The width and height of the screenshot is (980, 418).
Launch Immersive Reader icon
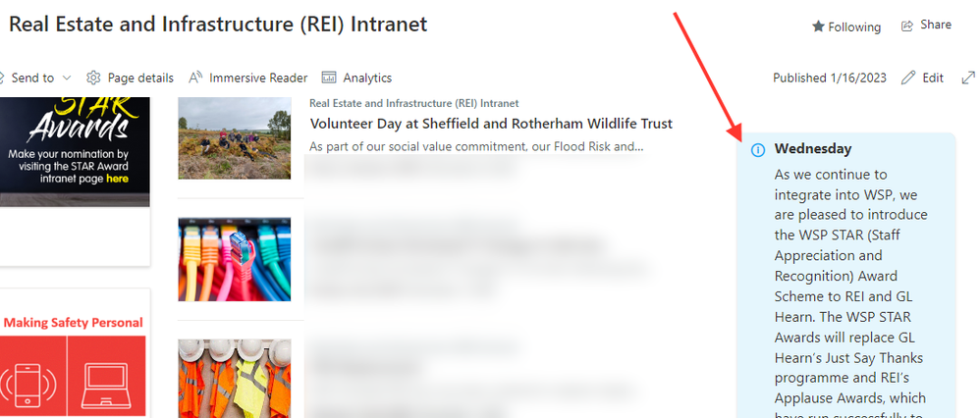click(195, 78)
